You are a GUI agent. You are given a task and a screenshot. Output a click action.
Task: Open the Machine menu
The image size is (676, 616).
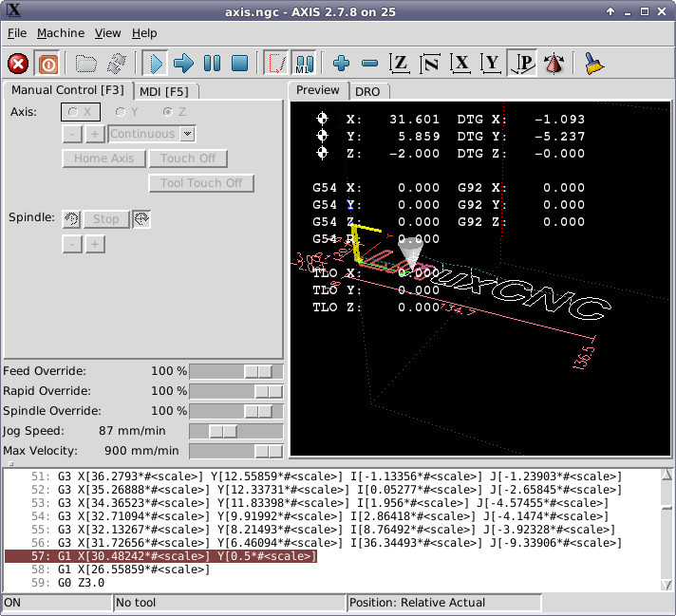[61, 33]
